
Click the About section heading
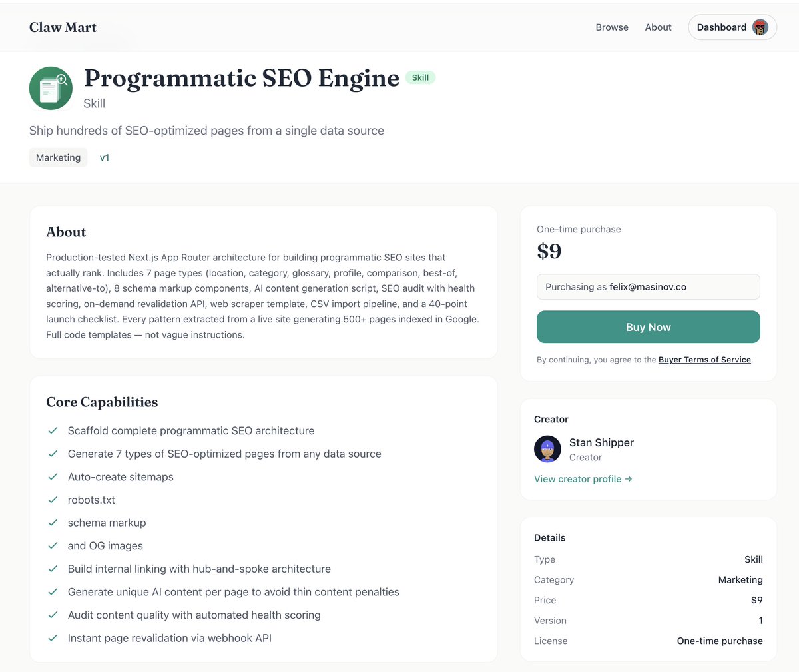66,232
